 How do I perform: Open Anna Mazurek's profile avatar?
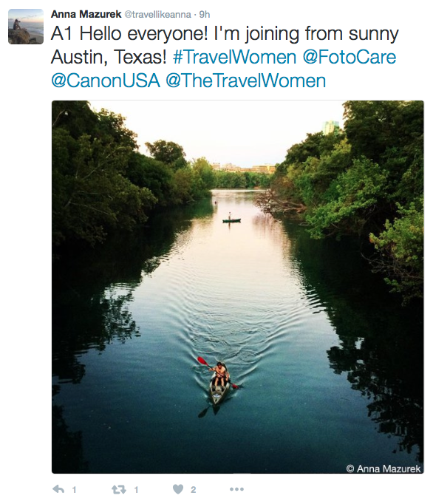click(26, 27)
